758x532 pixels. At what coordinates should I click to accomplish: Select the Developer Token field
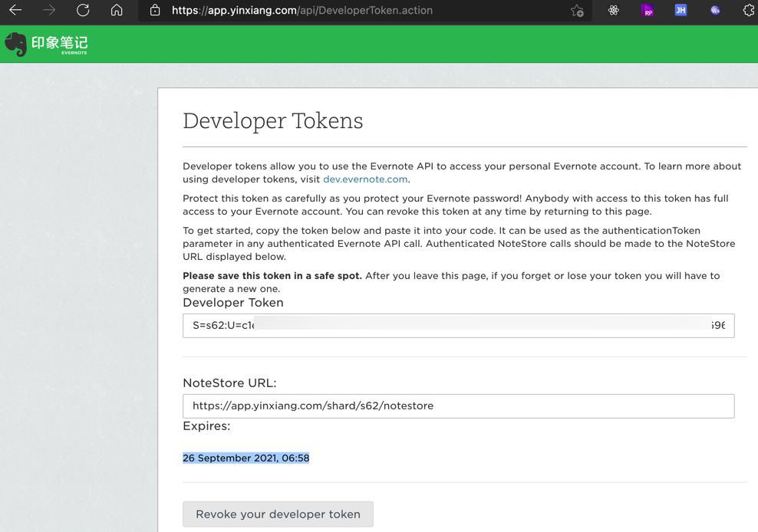458,326
